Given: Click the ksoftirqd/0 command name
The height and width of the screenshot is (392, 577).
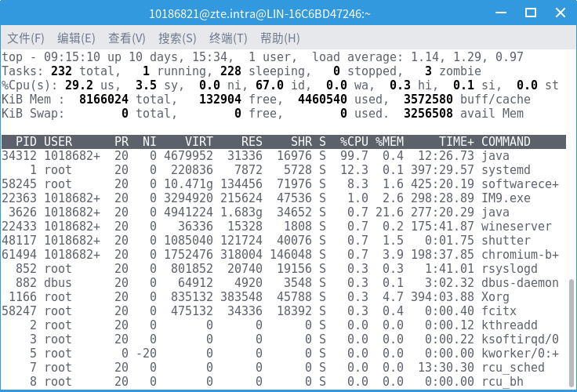Looking at the screenshot, I should point(521,339).
